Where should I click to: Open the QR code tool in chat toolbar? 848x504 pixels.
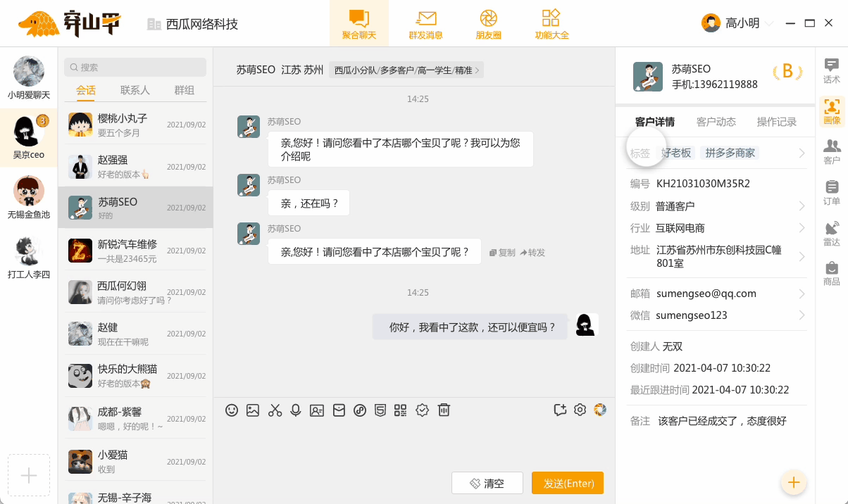[x=401, y=410]
